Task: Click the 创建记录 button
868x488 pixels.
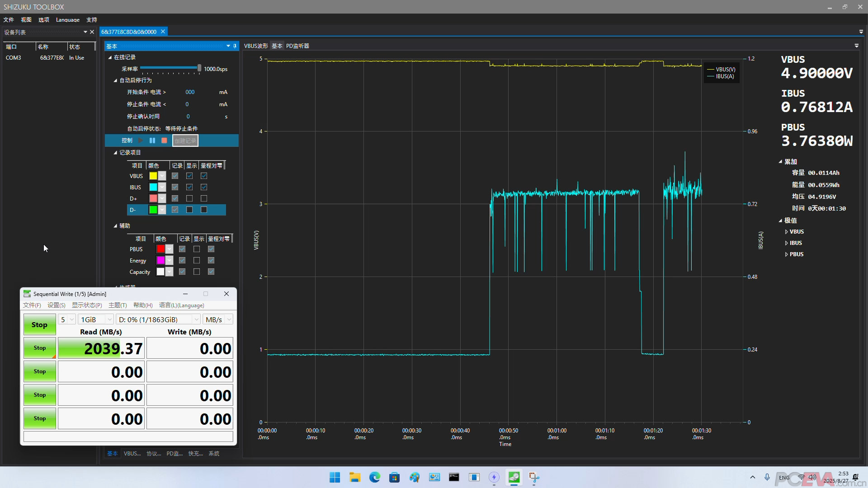Action: pyautogui.click(x=185, y=141)
